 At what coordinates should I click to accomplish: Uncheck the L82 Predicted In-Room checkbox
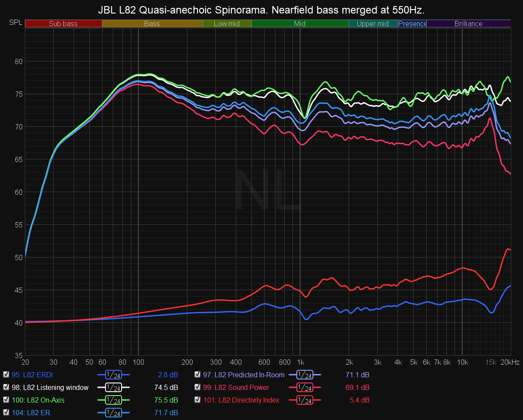tap(197, 375)
